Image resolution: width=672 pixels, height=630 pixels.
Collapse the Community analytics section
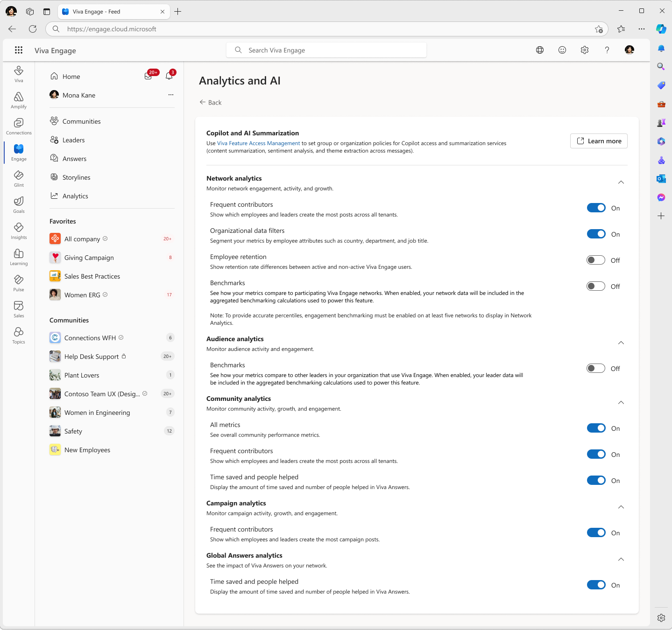(621, 402)
